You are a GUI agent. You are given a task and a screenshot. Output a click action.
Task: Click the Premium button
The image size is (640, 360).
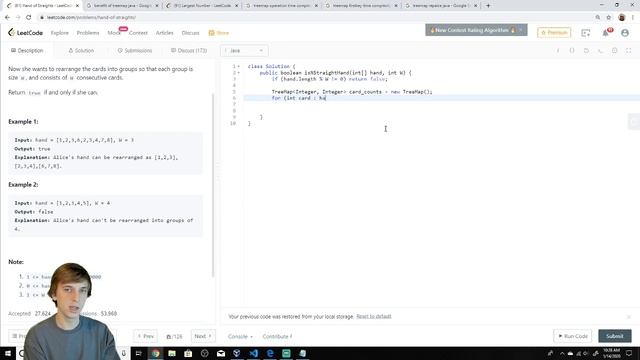point(554,33)
